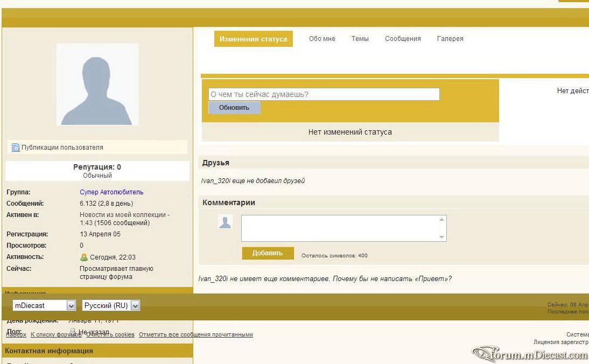Viewport: 589px width, 364px height.
Task: Click the registration date '13 Апреля 05'
Action: 100,234
